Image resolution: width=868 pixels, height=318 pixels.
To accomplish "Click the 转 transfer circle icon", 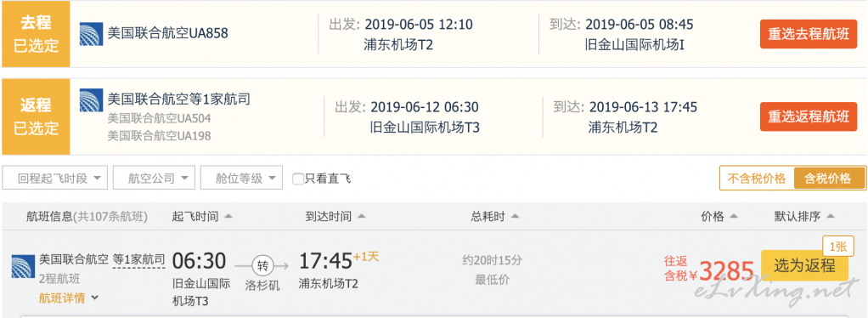I will click(x=262, y=266).
